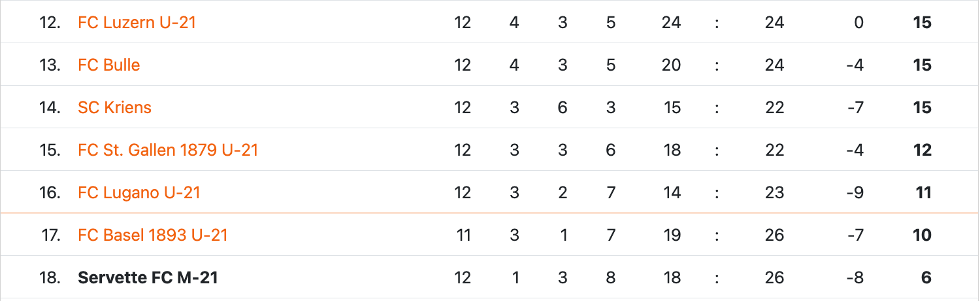Click SC Kriens' 6 draws cell
Screen dimensions: 980x301
563,107
